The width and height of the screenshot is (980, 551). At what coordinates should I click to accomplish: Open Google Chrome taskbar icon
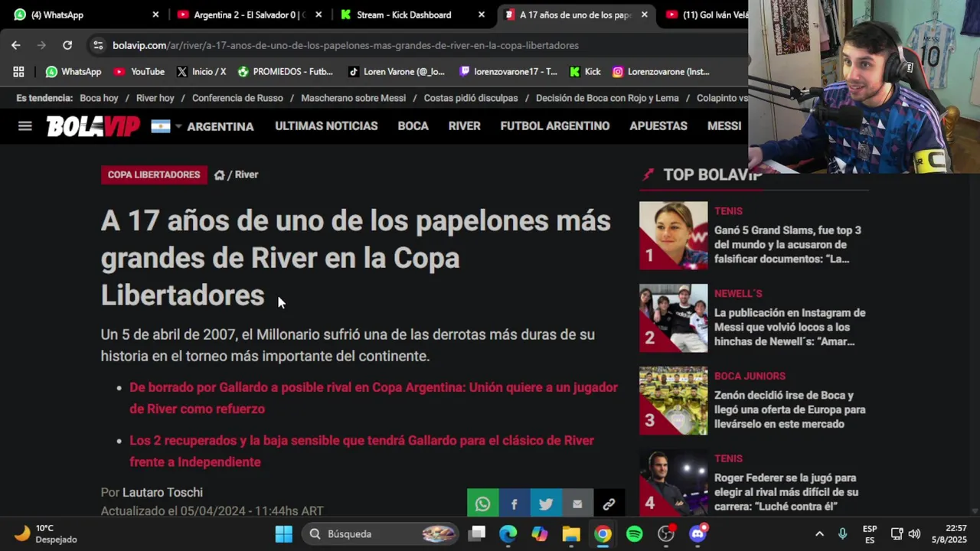(603, 533)
